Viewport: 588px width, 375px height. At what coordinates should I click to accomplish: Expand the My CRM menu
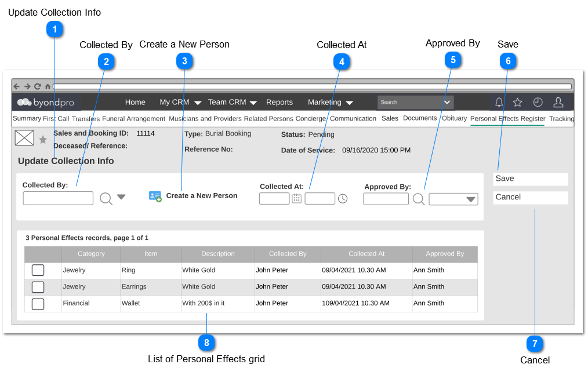click(x=180, y=102)
